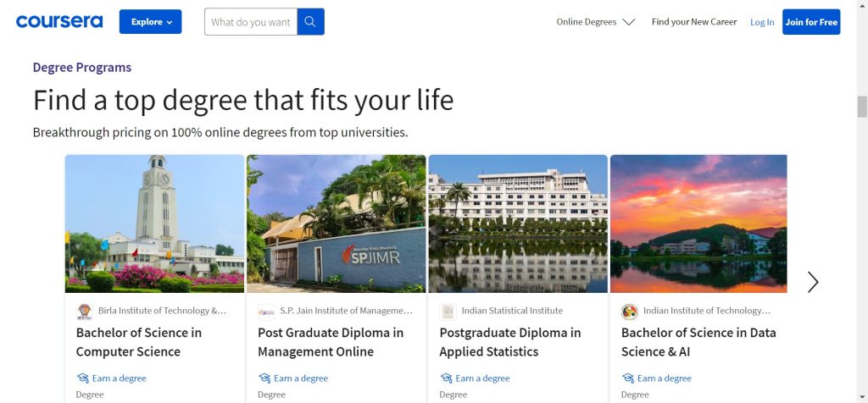Type in the search input field

pos(251,22)
